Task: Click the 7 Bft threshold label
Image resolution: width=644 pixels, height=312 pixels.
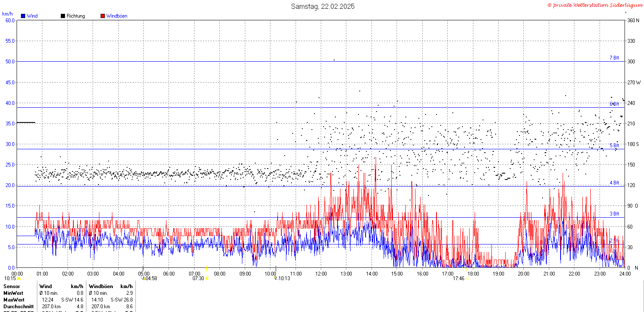Action: (614, 58)
